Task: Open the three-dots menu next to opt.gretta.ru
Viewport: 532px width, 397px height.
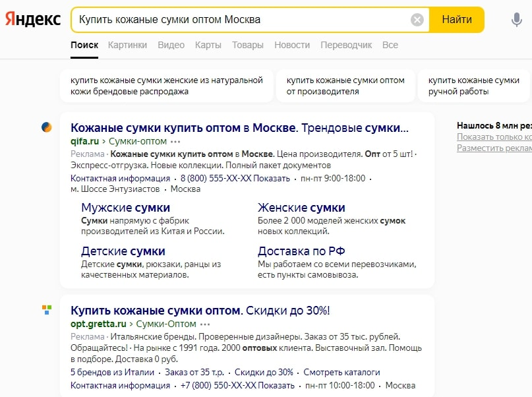Action: 205,324
